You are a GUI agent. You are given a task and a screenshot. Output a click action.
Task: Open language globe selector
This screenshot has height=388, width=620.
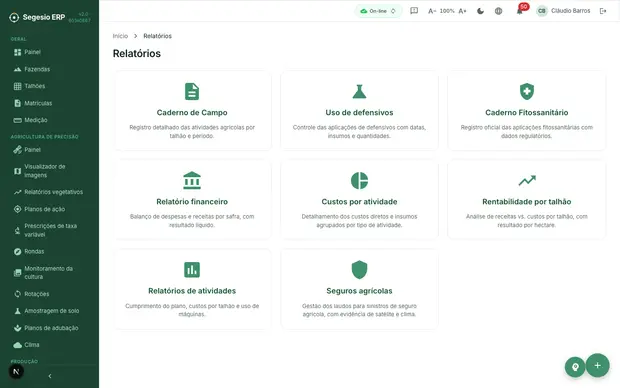pyautogui.click(x=499, y=11)
